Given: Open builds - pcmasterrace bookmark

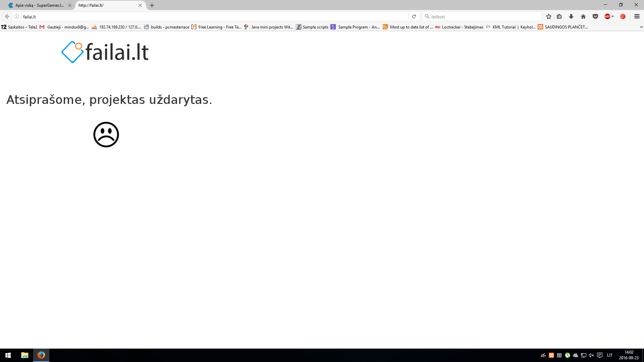Looking at the screenshot, I should (167, 27).
